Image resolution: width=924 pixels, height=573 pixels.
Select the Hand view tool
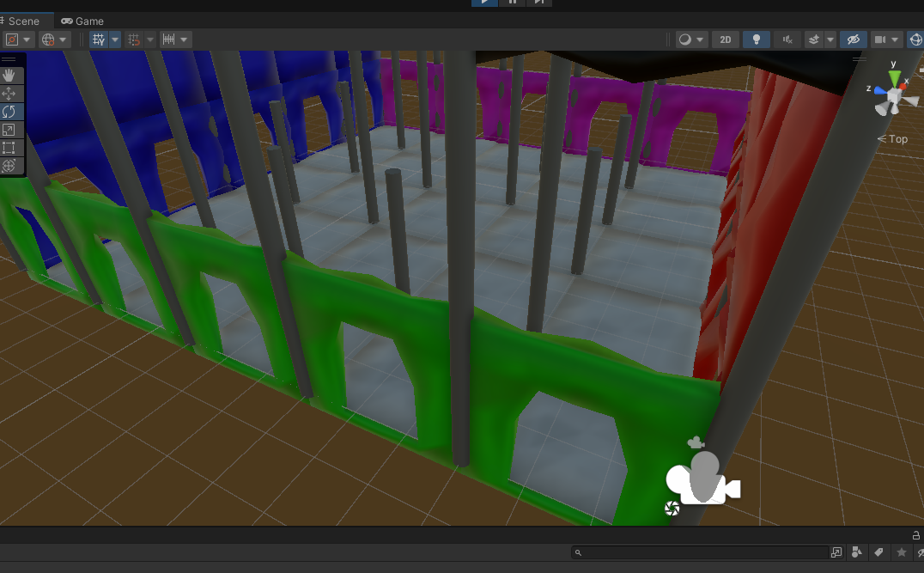tap(9, 76)
